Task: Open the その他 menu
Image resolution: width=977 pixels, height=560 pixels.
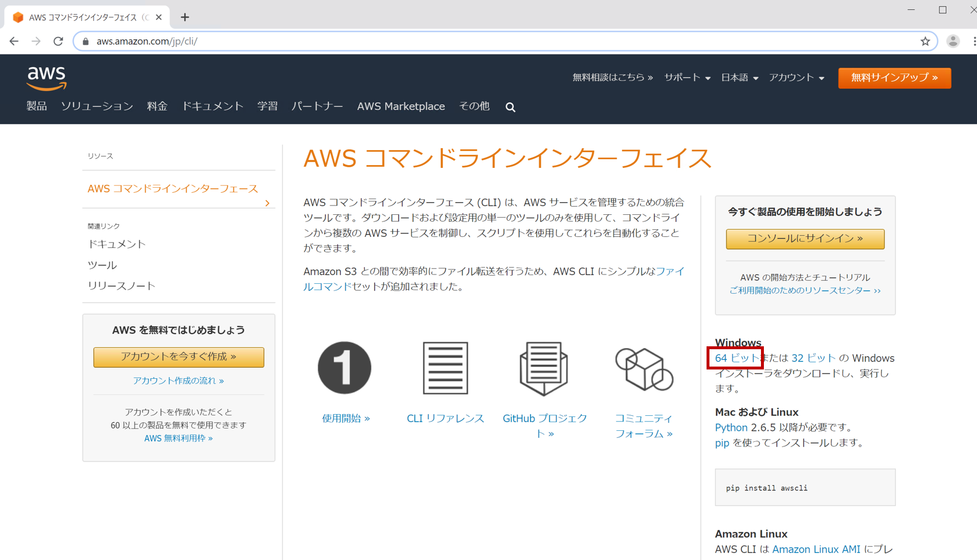Action: [474, 106]
